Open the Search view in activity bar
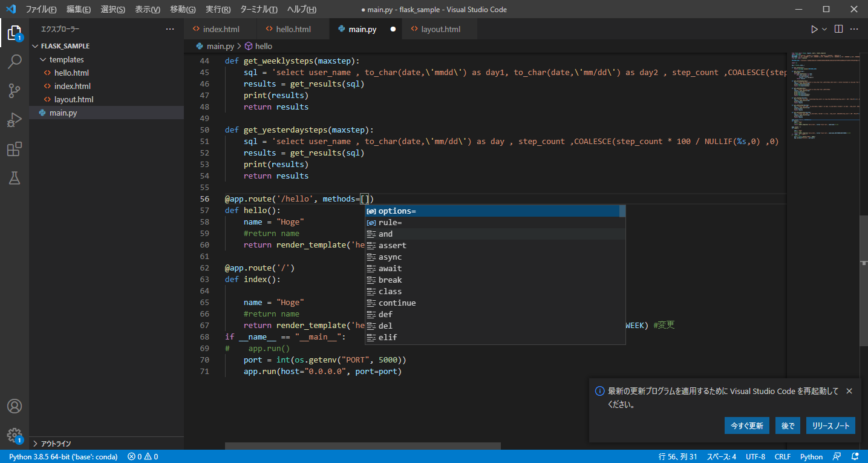This screenshot has height=463, width=868. 15,61
